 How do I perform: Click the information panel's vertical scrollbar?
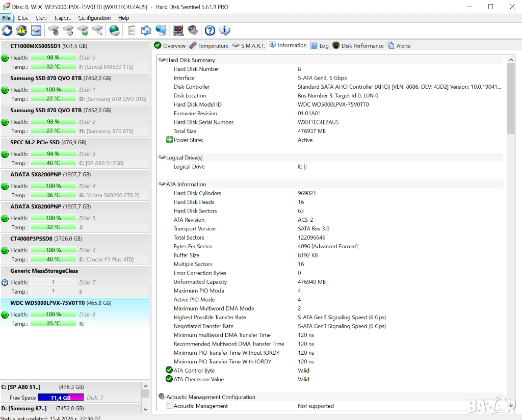tap(511, 229)
